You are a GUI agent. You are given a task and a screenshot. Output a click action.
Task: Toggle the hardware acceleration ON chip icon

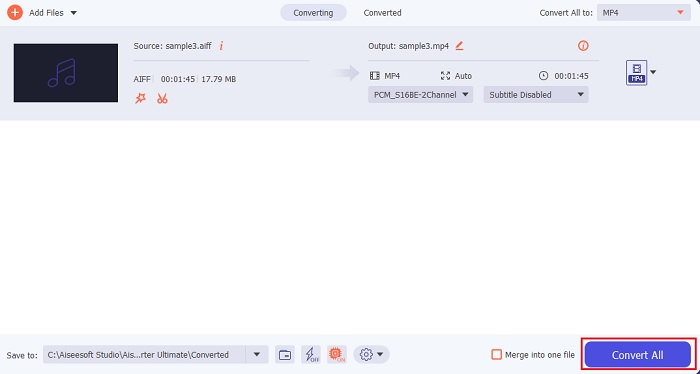[337, 355]
